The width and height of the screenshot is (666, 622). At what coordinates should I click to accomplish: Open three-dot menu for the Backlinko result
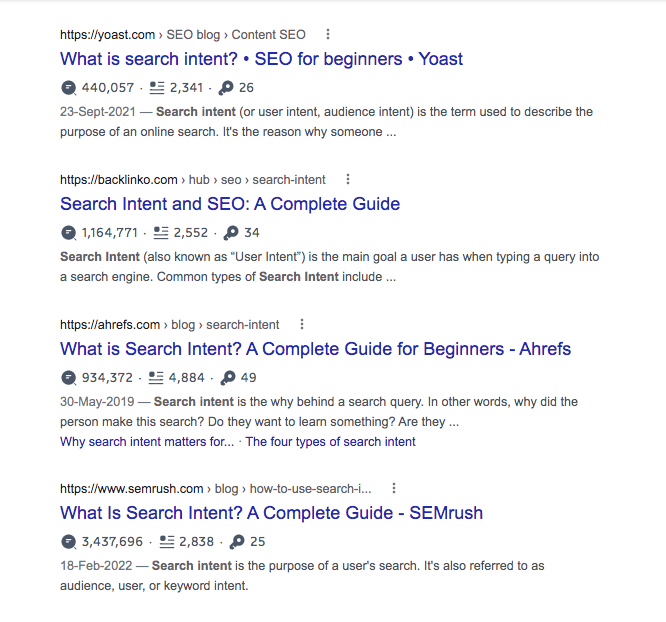348,180
